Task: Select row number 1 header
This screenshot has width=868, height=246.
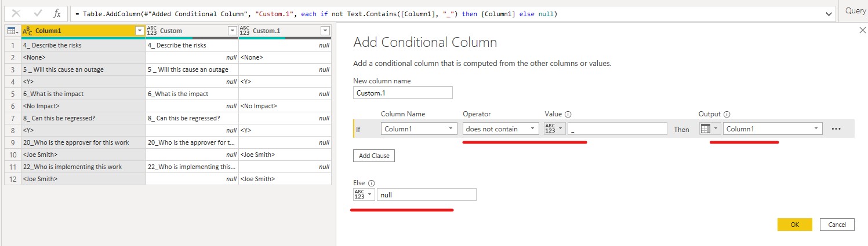Action: (12, 45)
